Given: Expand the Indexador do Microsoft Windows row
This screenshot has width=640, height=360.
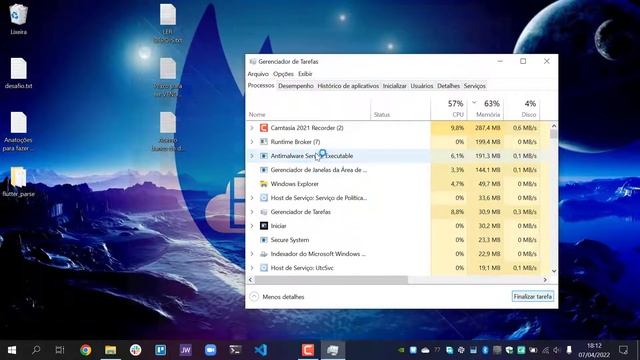Looking at the screenshot, I should [x=252, y=254].
